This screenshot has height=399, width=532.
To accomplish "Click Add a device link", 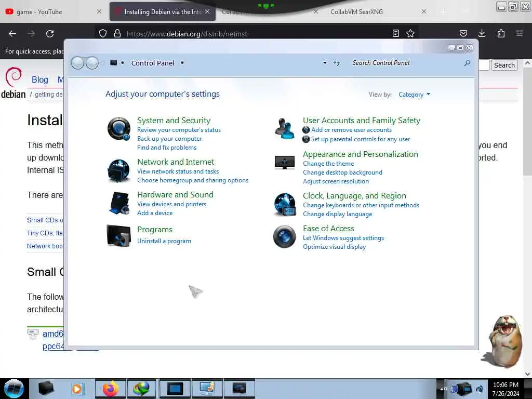I will coord(155,212).
